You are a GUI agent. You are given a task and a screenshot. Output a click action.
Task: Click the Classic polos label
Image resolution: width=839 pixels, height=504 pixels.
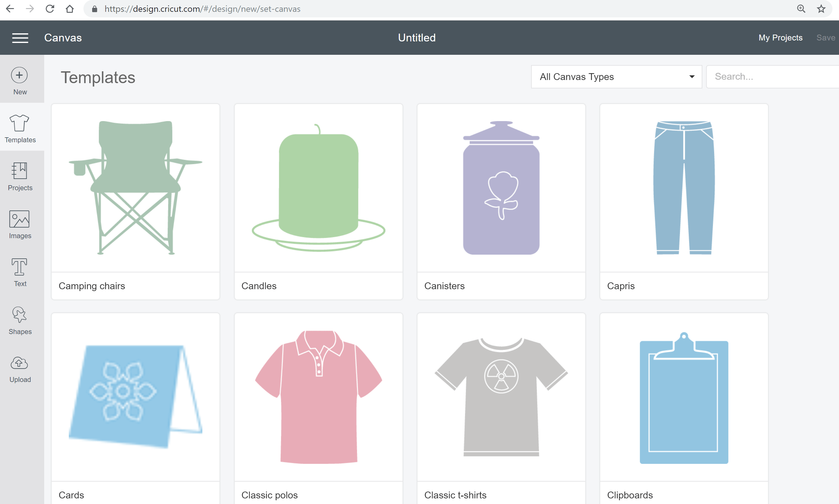(269, 495)
